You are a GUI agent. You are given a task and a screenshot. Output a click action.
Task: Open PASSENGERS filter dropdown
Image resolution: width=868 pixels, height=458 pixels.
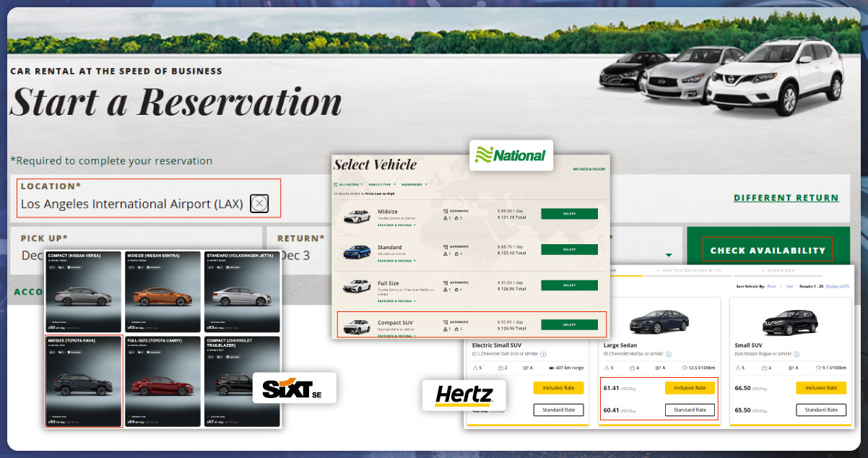(413, 184)
